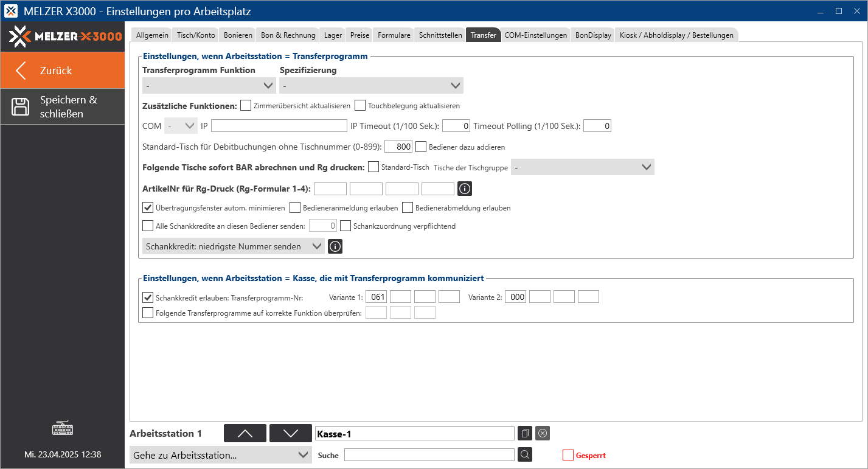Viewport: 868px width, 469px height.
Task: Switch to the Allgemein tab
Action: pyautogui.click(x=152, y=35)
